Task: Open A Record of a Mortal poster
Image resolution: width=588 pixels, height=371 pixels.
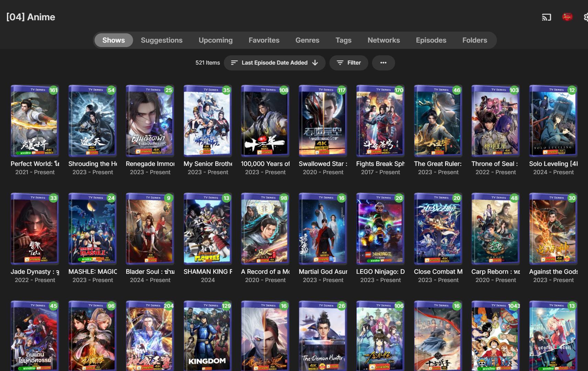Action: pyautogui.click(x=265, y=229)
